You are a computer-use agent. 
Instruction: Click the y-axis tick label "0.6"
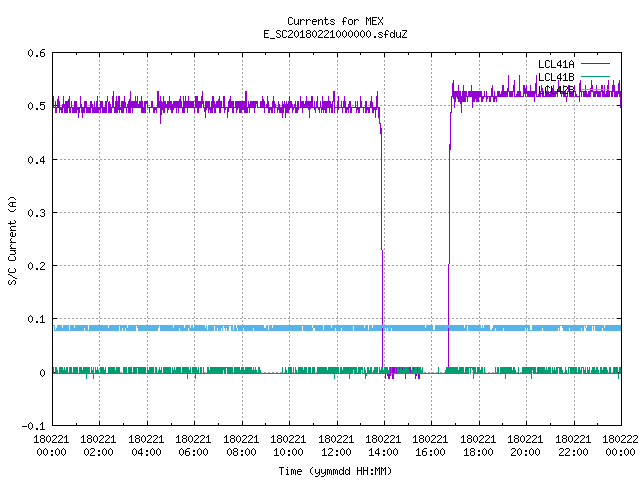36,53
